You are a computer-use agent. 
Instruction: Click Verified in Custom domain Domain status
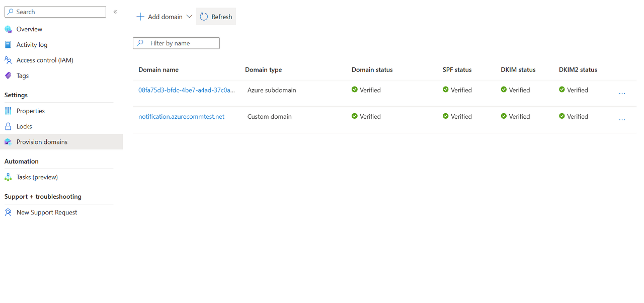[x=370, y=116]
